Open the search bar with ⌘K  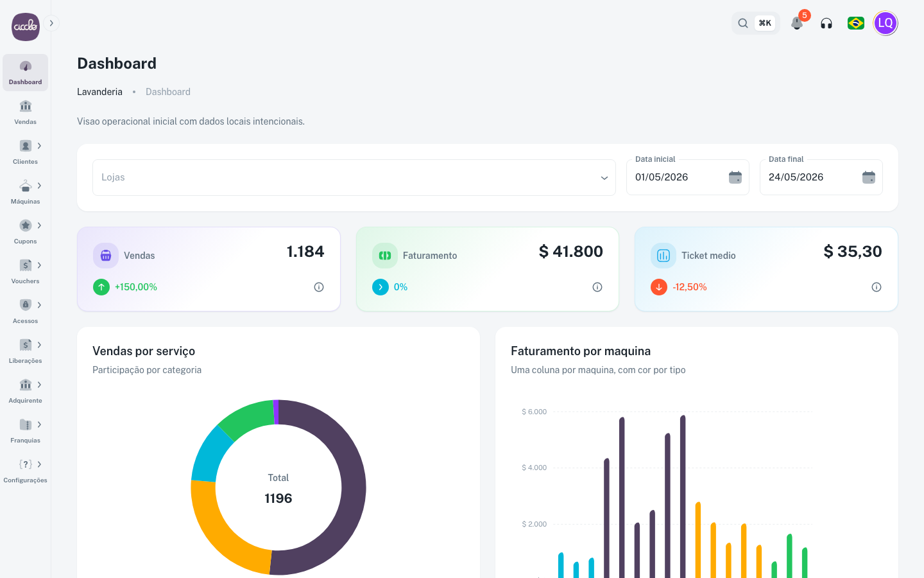[x=756, y=23]
